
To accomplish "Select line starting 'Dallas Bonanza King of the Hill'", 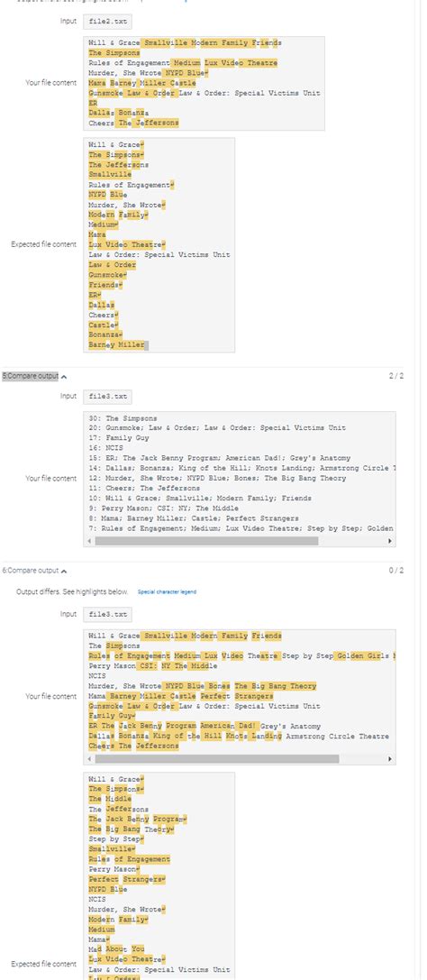I will [x=239, y=737].
